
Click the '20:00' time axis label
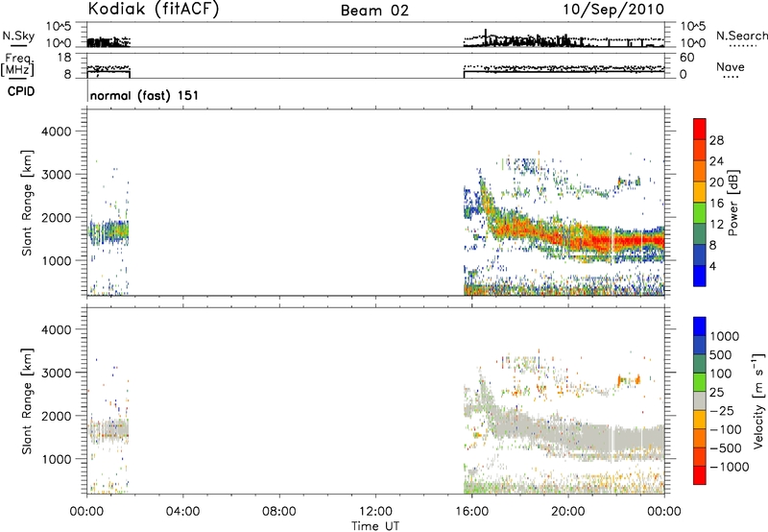567,512
